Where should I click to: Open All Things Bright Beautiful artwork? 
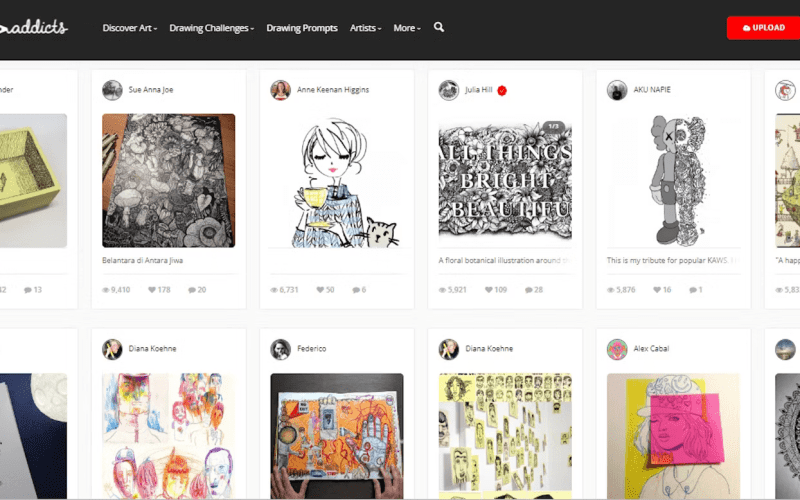click(x=505, y=181)
